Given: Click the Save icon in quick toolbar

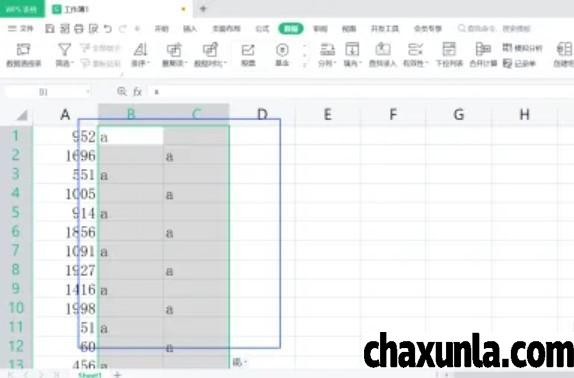Looking at the screenshot, I should (50, 29).
